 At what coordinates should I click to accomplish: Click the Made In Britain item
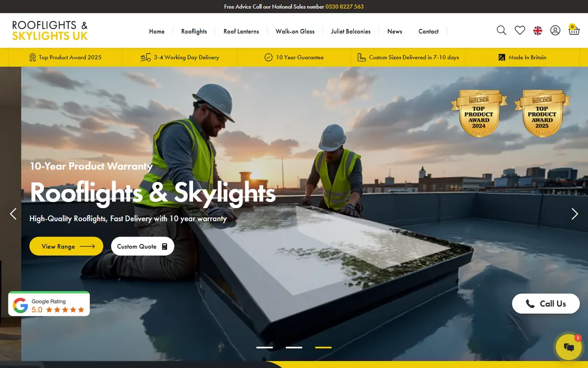[x=522, y=57]
